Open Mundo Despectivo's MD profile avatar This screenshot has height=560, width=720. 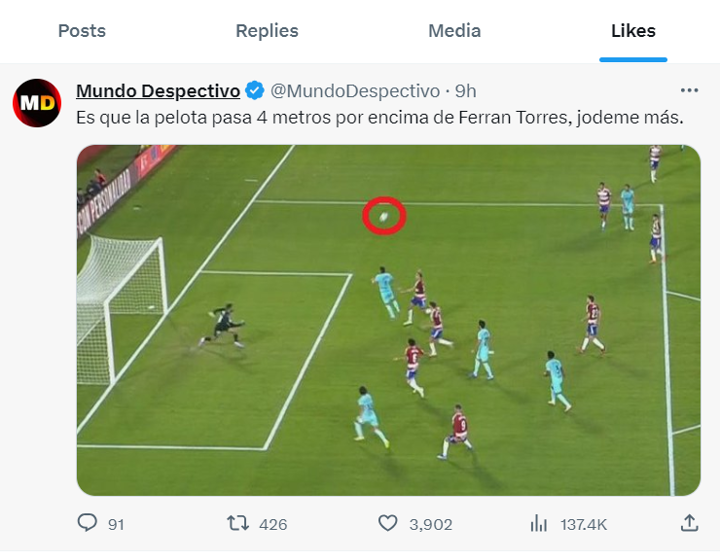coord(37,103)
